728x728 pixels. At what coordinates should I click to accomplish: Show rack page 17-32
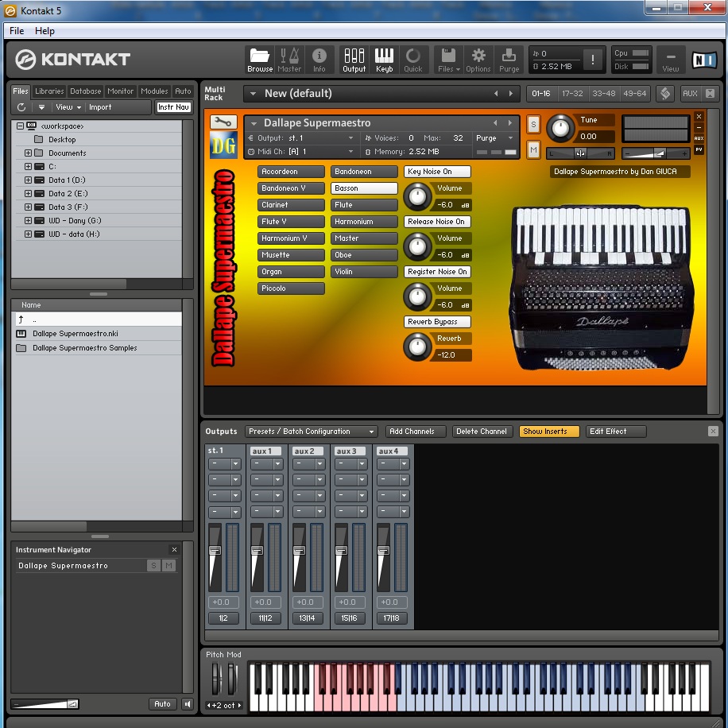coord(572,93)
